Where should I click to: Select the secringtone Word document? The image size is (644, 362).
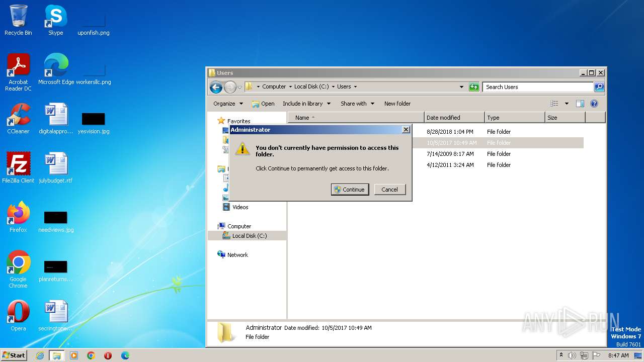click(56, 316)
